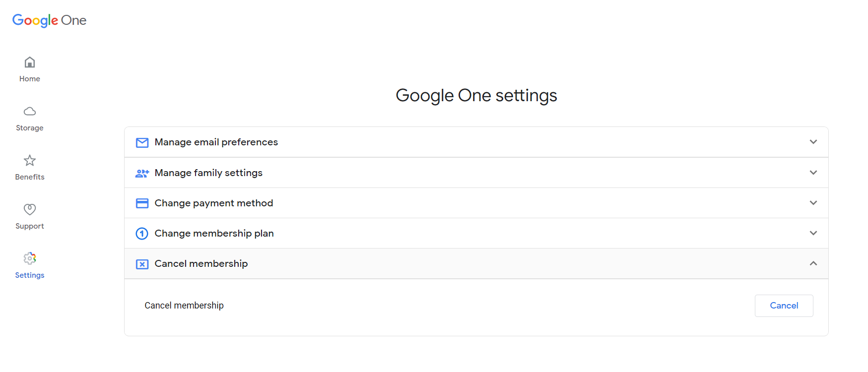Click the payment card icon
868x372 pixels.
click(142, 203)
